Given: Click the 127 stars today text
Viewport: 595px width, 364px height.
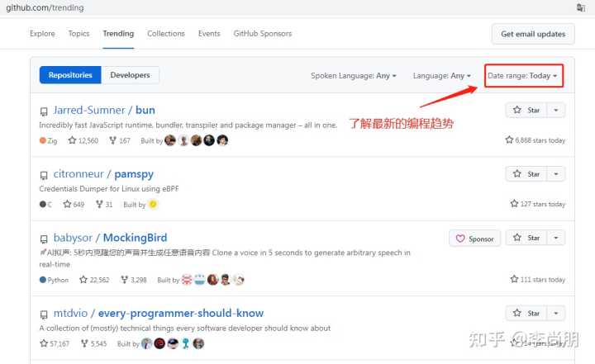Looking at the screenshot, I should 538,204.
